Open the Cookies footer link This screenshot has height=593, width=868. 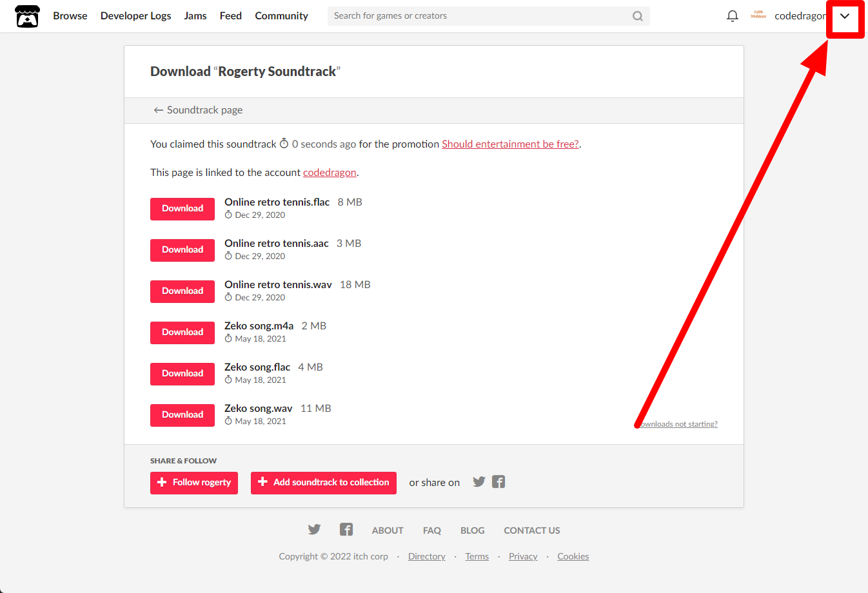[573, 557]
